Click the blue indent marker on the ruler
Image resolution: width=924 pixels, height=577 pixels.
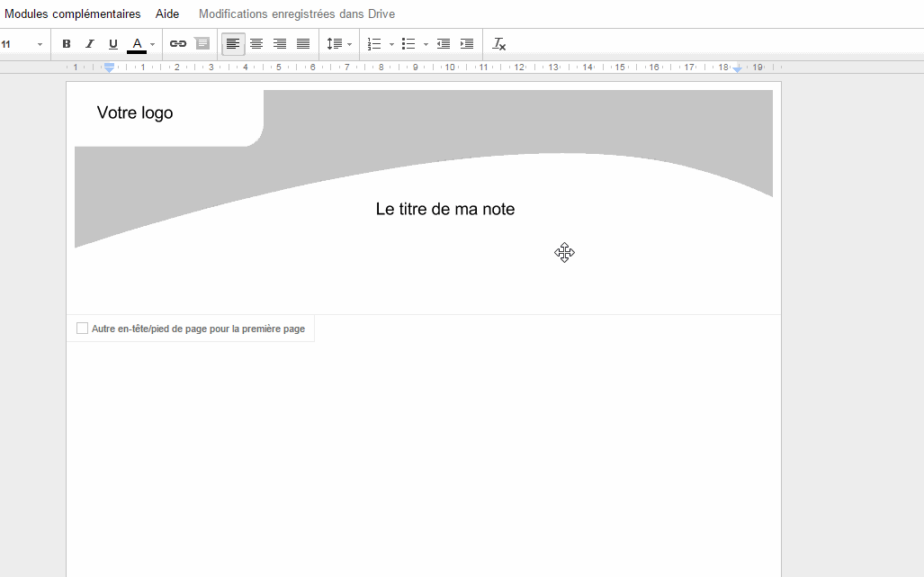pos(108,67)
